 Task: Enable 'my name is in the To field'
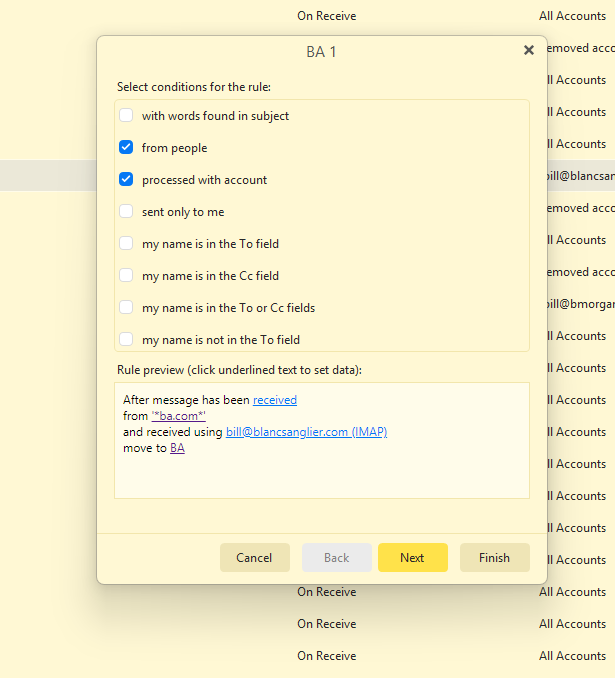coord(126,243)
